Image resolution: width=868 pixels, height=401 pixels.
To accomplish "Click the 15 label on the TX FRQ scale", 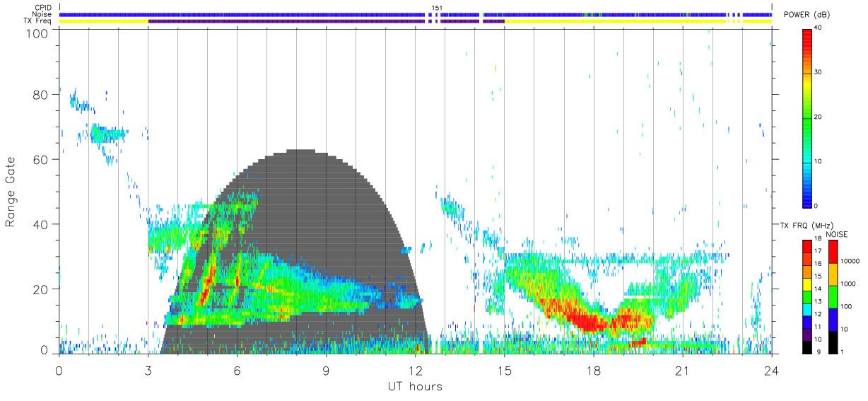I will point(818,277).
